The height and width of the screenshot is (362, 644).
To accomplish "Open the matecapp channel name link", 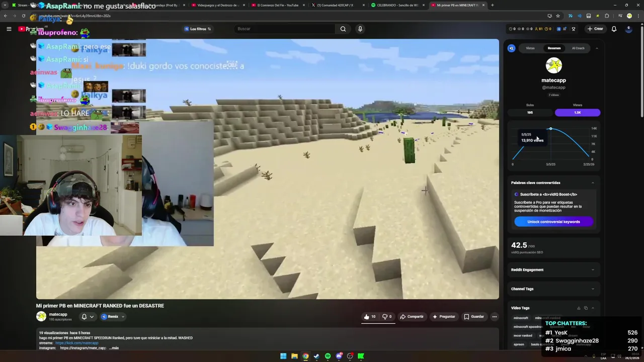I will click(58, 314).
